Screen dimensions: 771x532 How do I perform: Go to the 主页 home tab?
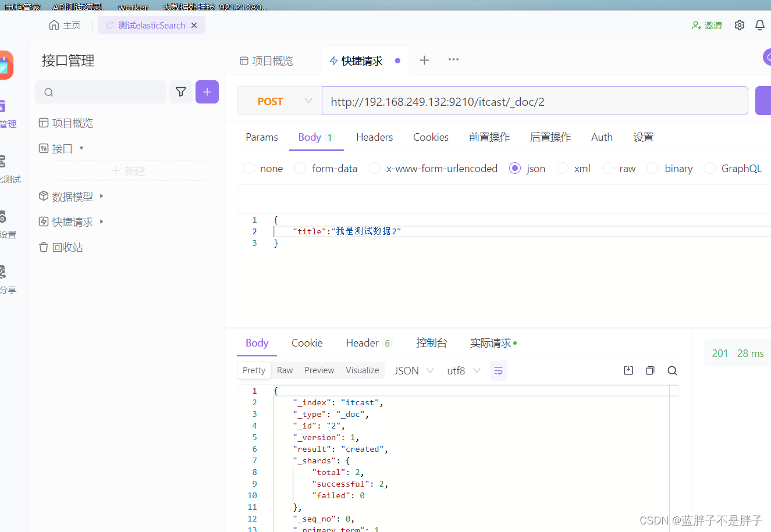tap(65, 25)
